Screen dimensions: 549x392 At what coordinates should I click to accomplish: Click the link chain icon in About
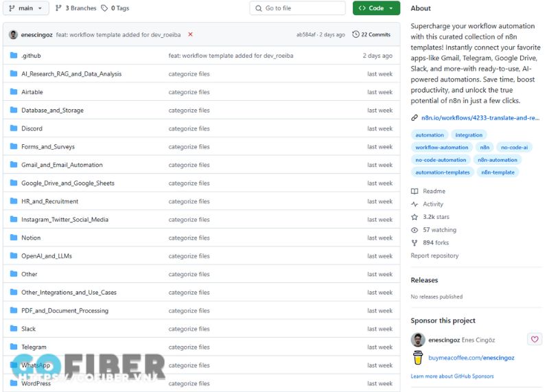pos(414,117)
